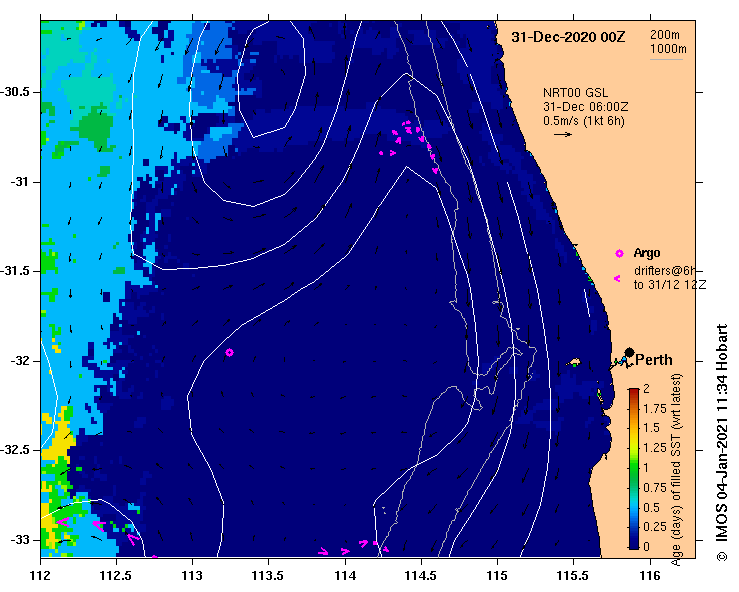This screenshot has height=592, width=739.
Task: Click the 'Argo' legend label
Action: [647, 253]
